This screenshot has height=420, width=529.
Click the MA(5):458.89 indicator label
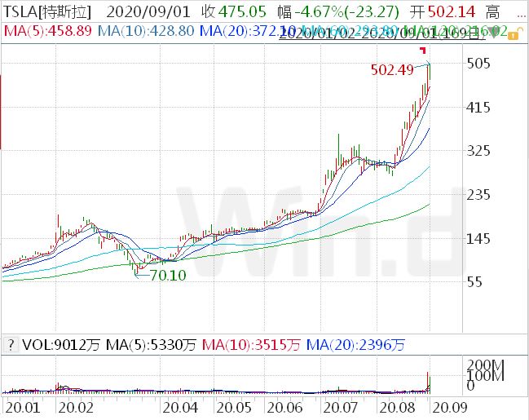click(48, 31)
